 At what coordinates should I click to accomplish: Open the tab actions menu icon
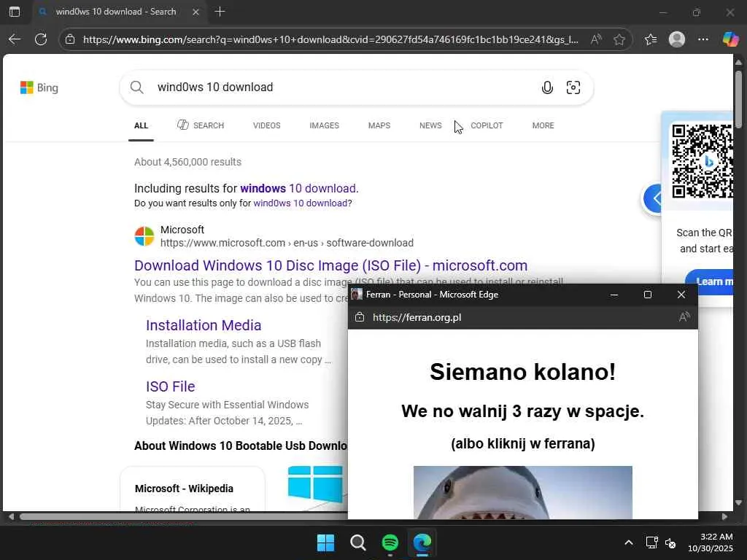(15, 12)
